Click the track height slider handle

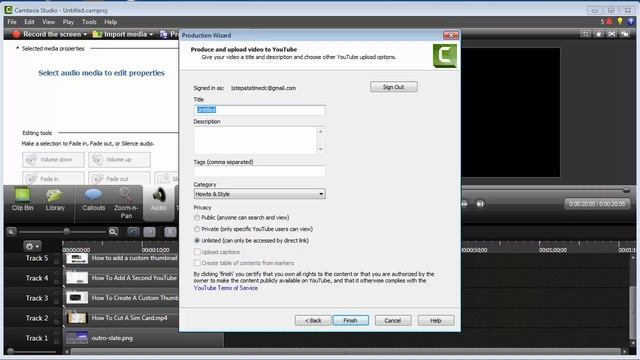11,351
